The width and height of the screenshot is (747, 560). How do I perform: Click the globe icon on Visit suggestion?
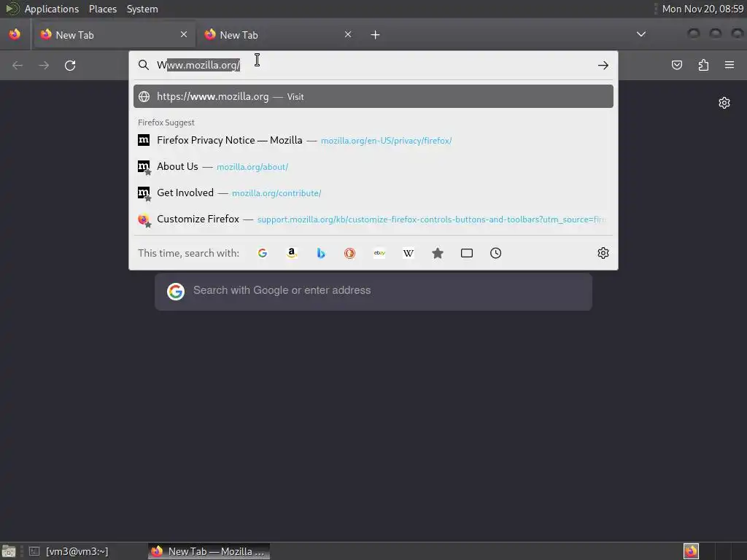(x=144, y=97)
